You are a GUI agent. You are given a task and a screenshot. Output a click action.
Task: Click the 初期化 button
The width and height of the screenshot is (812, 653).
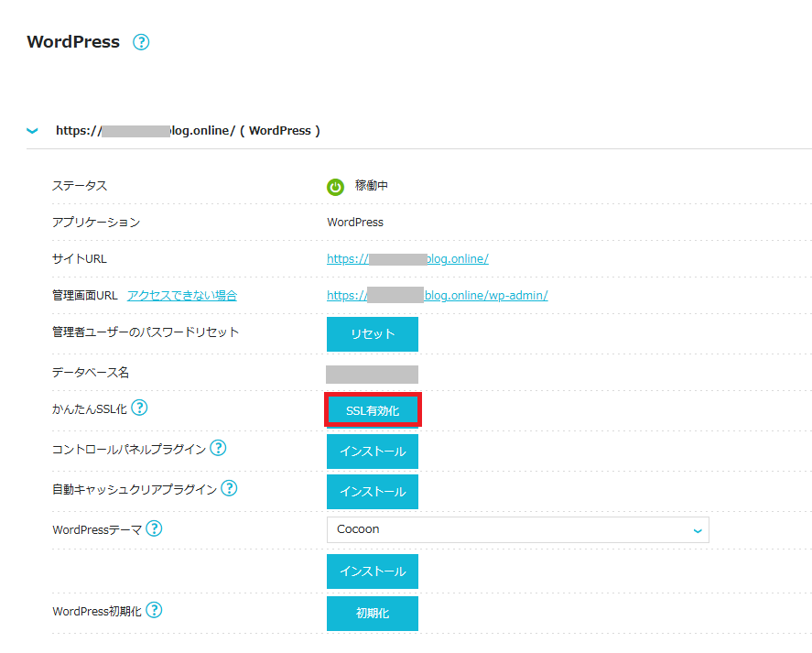click(373, 614)
